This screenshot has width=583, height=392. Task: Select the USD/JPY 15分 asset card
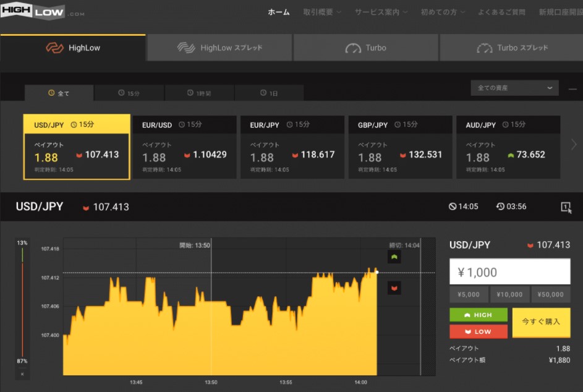[x=77, y=147]
